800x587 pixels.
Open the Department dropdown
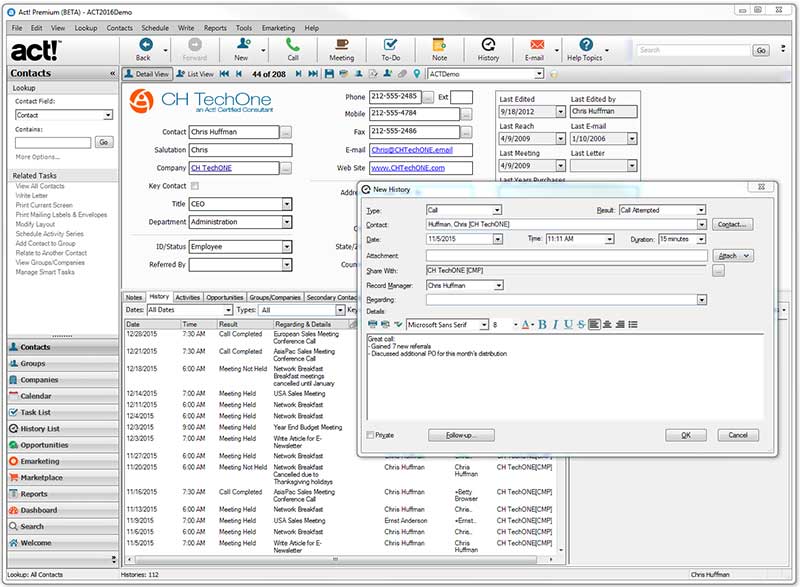(x=287, y=222)
